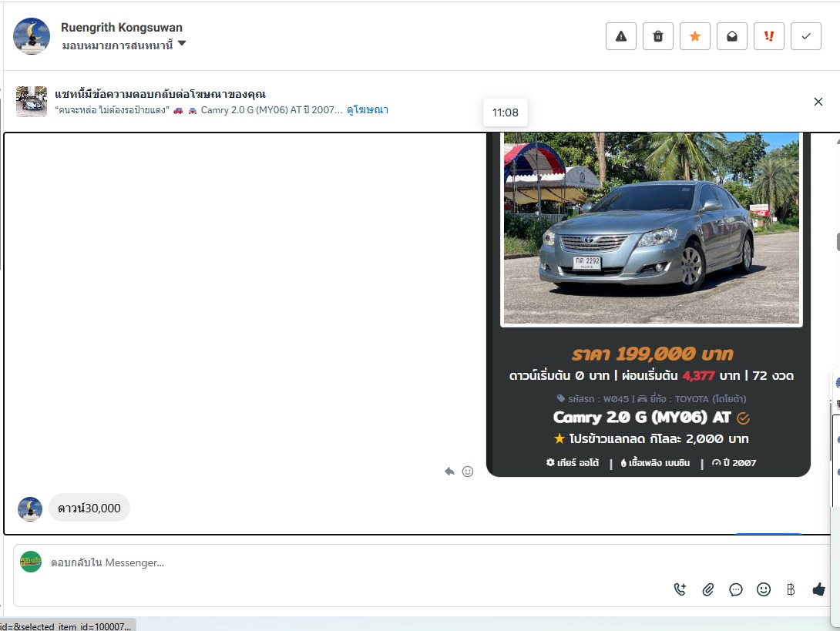Click the Ruengrith Kongsuwan contact name
The height and width of the screenshot is (631, 840).
pyautogui.click(x=122, y=27)
